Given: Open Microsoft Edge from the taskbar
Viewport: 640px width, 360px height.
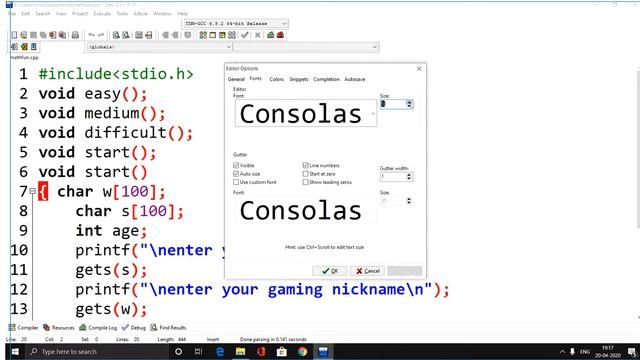Looking at the screenshot, I should click(x=220, y=351).
